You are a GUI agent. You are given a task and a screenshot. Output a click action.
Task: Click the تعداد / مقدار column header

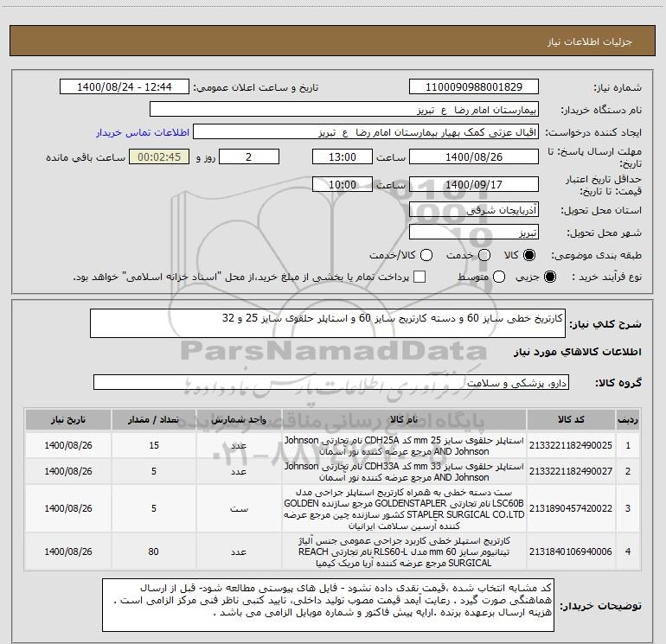pos(154,419)
